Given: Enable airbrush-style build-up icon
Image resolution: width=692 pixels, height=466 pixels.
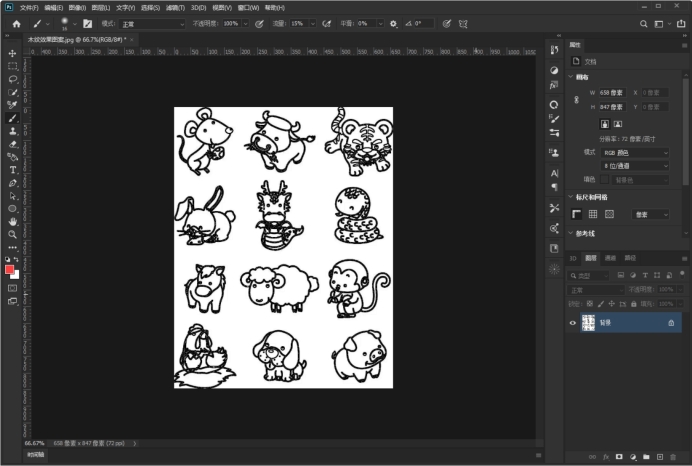Looking at the screenshot, I should coord(327,24).
